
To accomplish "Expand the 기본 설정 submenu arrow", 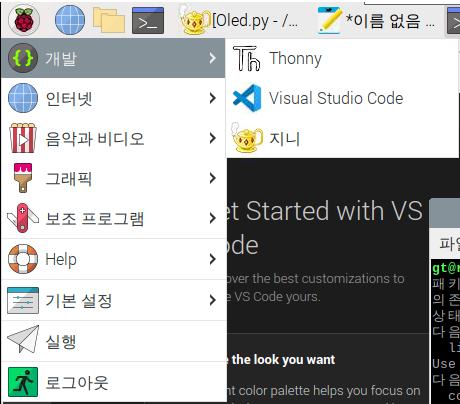I will [x=213, y=300].
